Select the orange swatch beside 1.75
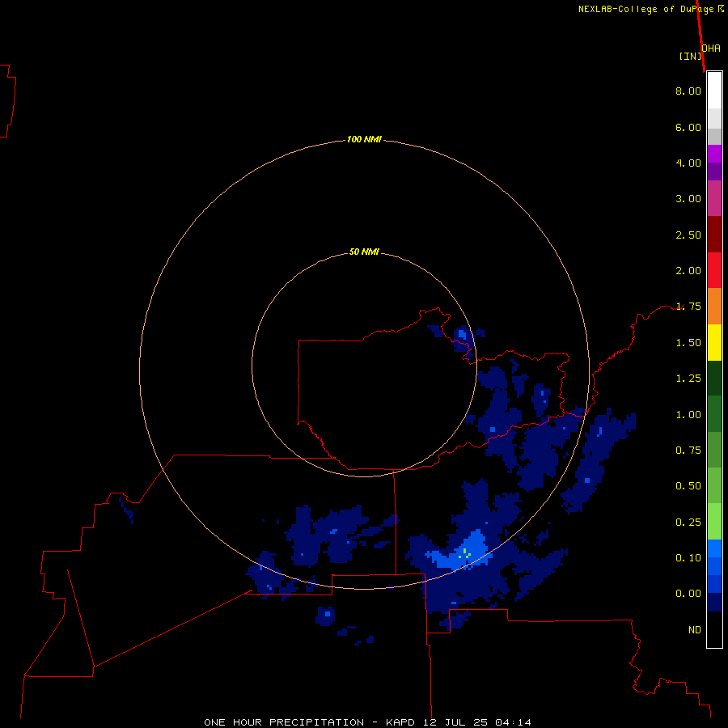 (714, 307)
